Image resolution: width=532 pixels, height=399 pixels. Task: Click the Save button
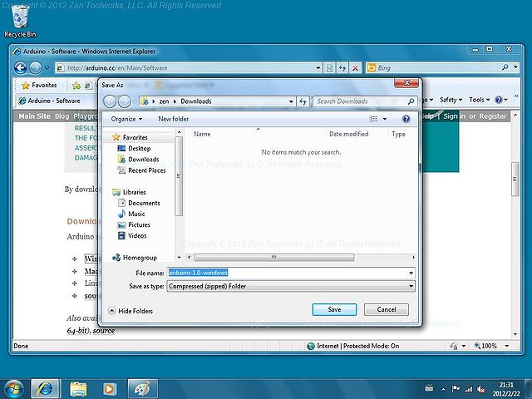[x=334, y=309]
